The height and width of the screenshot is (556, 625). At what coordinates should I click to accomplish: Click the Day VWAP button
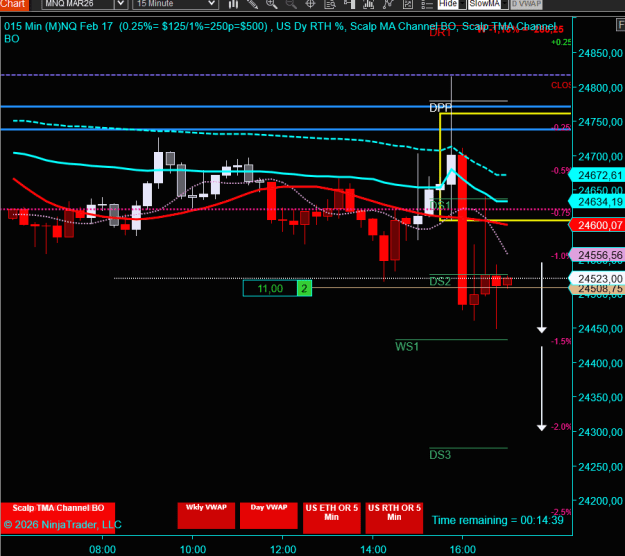pyautogui.click(x=269, y=516)
